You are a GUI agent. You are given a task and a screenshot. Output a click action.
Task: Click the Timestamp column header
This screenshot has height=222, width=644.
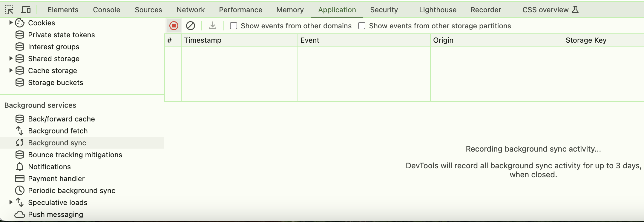point(240,40)
